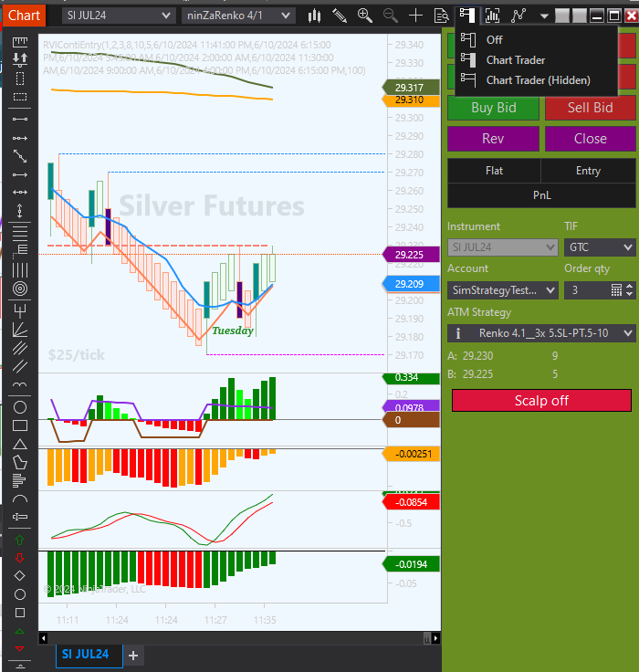Click the Zoom Out magnifier

coord(390,16)
